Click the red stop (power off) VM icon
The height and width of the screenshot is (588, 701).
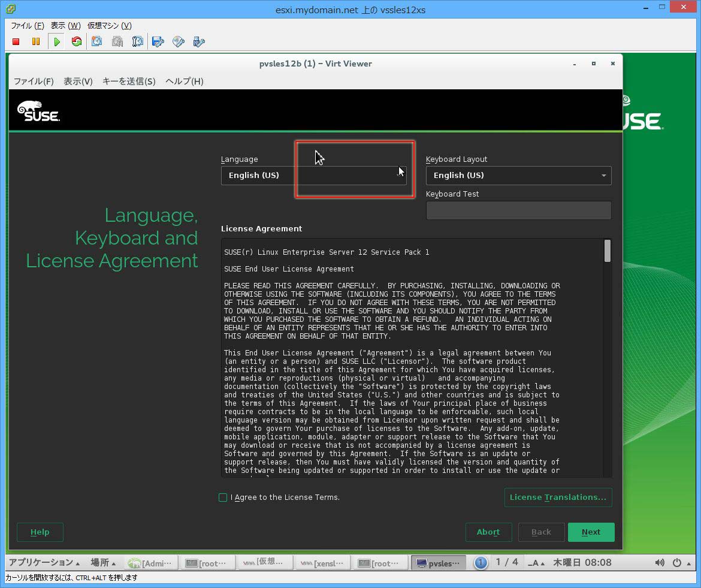click(x=16, y=41)
